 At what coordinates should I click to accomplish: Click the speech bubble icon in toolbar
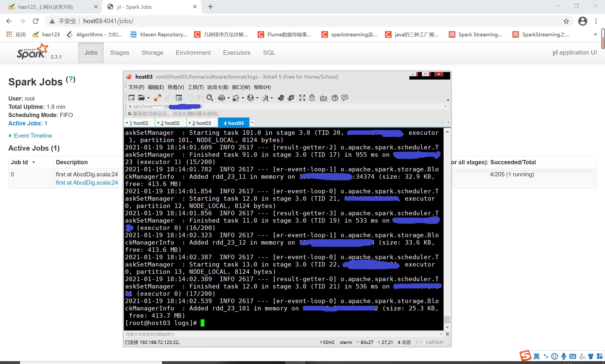[345, 98]
